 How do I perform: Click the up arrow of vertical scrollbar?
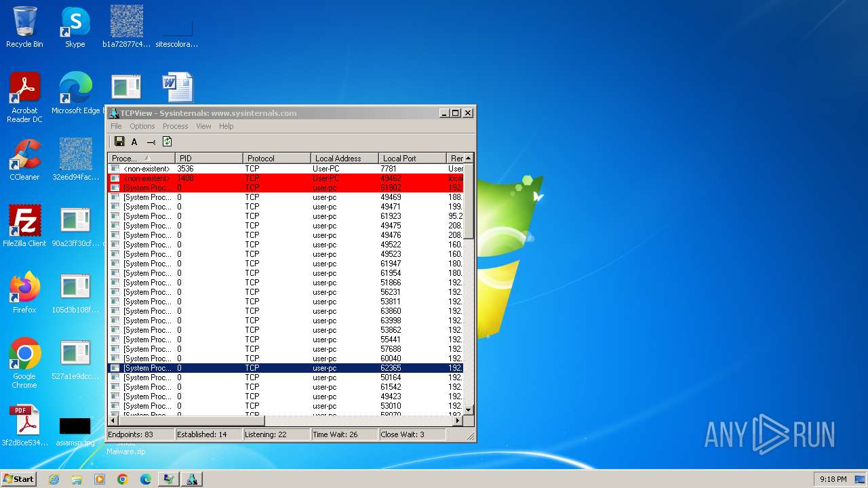point(469,158)
